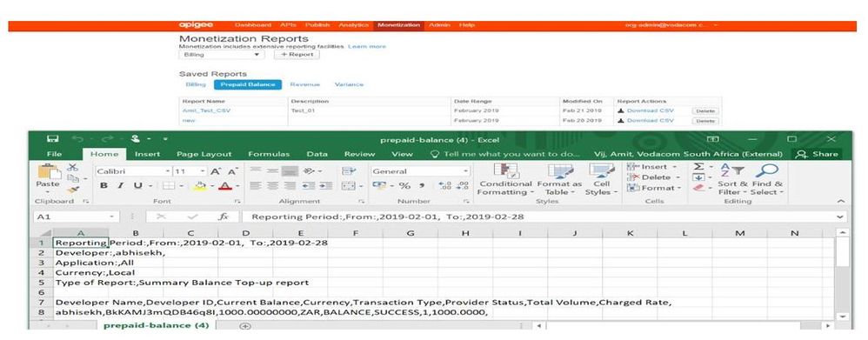Increase font size with the larger A
This screenshot has width=868, height=340.
[x=216, y=171]
